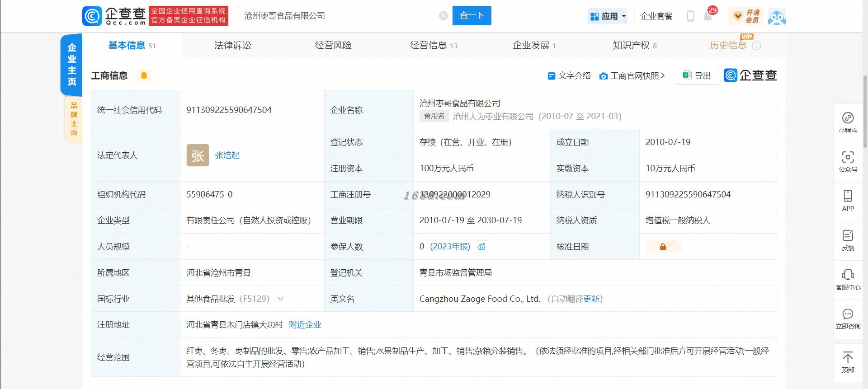Open 小程序 sidebar item
The width and height of the screenshot is (868, 389).
pyautogui.click(x=848, y=123)
